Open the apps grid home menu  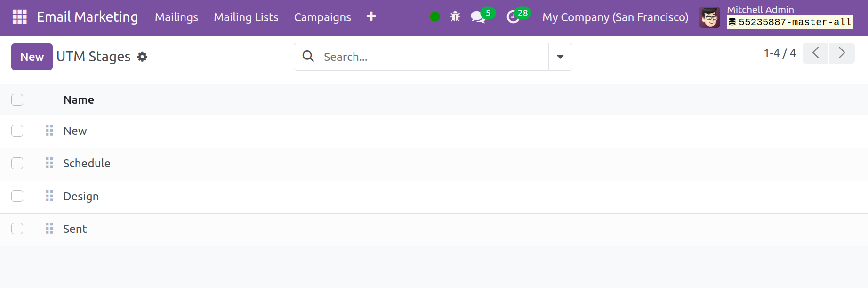[19, 17]
